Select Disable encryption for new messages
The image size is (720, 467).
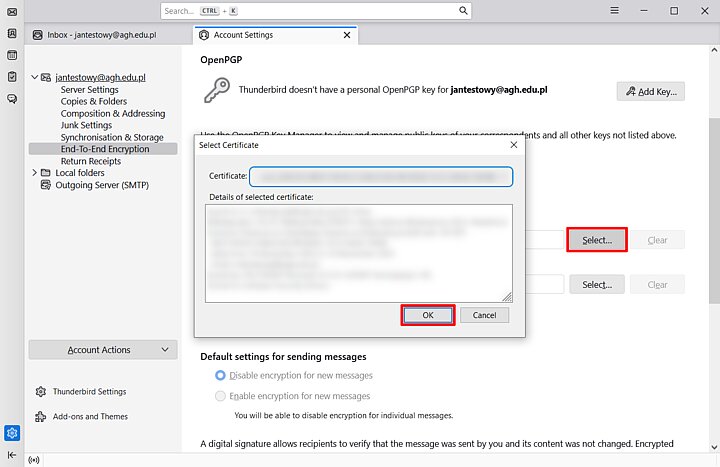(x=220, y=376)
